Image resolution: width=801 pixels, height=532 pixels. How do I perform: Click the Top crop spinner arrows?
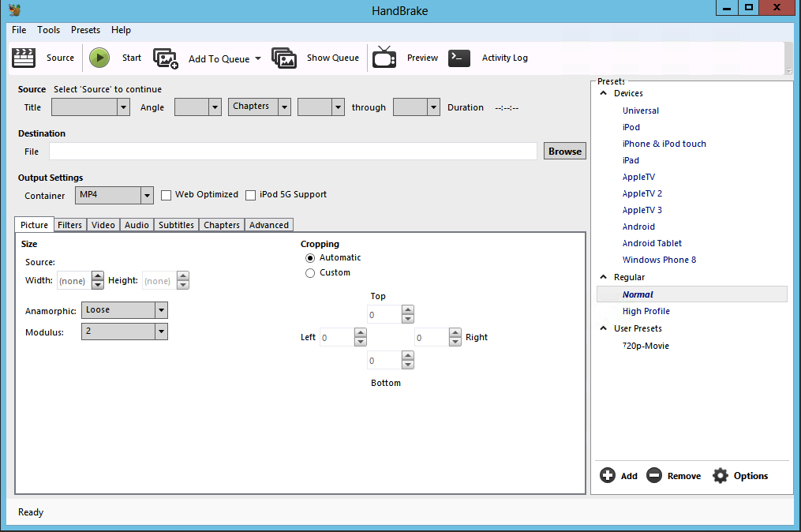pyautogui.click(x=408, y=314)
